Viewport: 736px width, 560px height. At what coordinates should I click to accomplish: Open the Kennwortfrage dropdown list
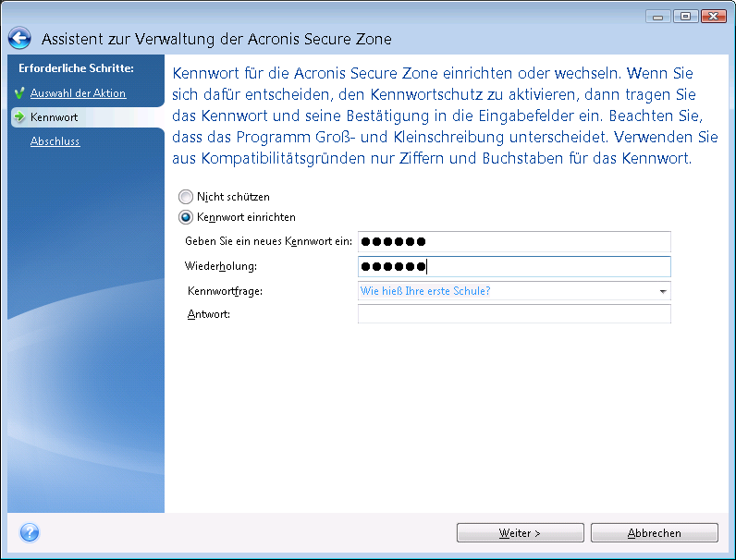pos(513,291)
